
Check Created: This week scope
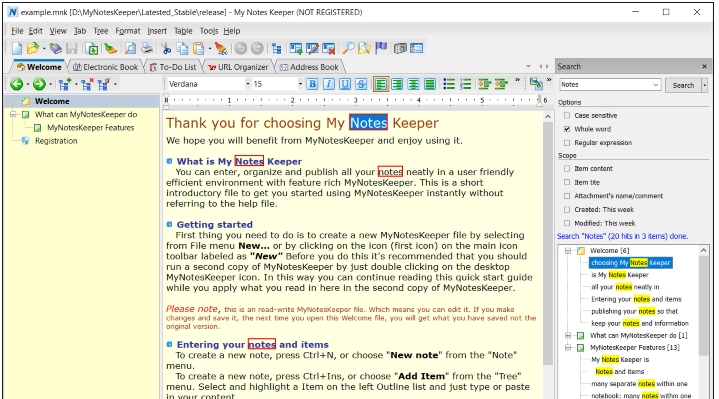567,210
